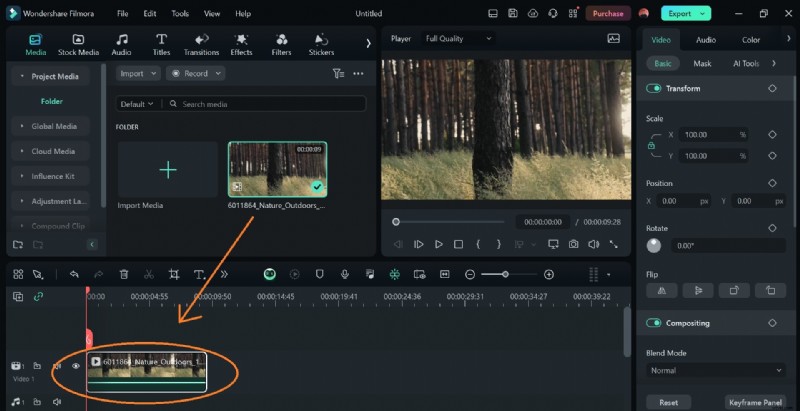Click the filter media icon

click(x=337, y=73)
